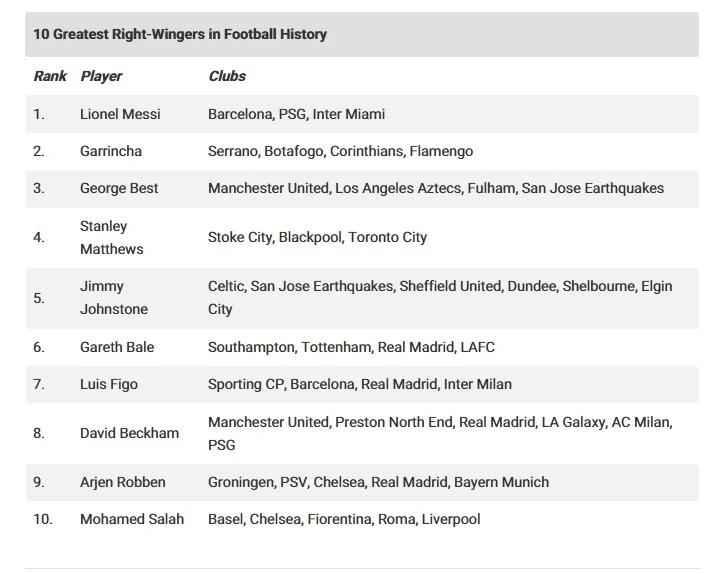Click the table title '10 Greatest Right-Wingers in Football History'
The height and width of the screenshot is (574, 728).
(180, 34)
